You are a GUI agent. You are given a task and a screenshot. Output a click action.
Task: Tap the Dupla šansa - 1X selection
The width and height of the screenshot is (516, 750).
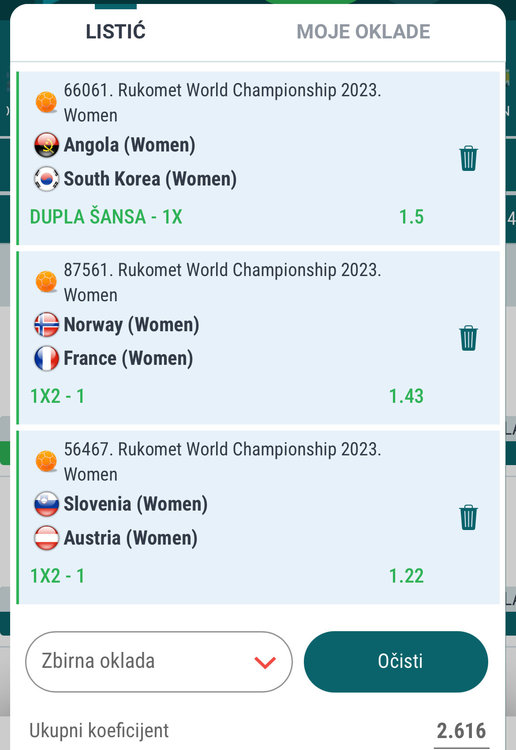pos(106,217)
